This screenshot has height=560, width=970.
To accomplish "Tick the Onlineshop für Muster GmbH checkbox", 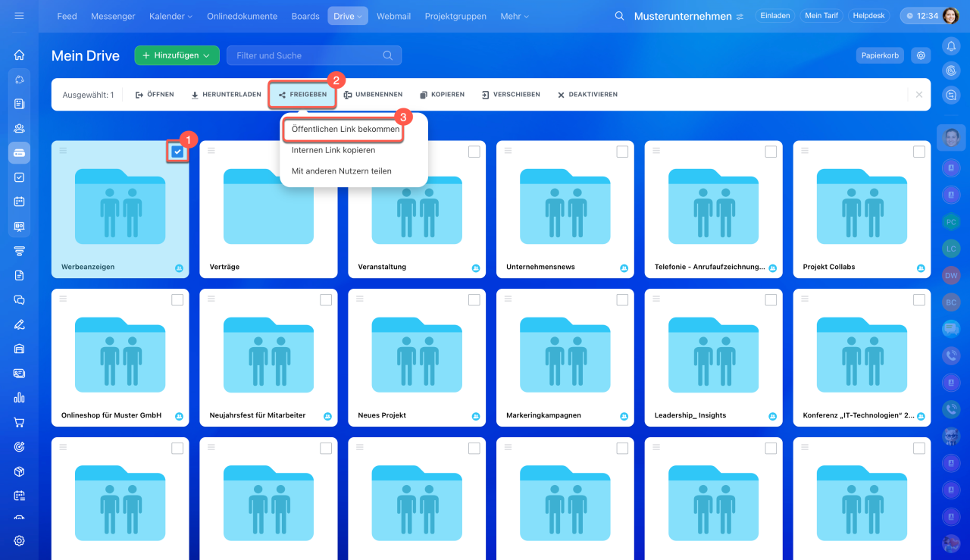I will (177, 300).
